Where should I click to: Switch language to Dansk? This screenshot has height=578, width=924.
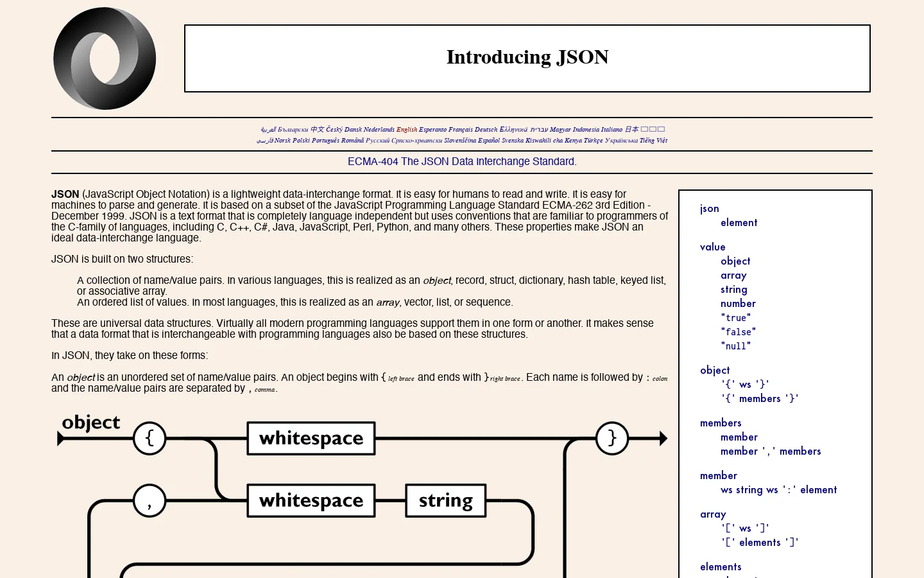[354, 130]
